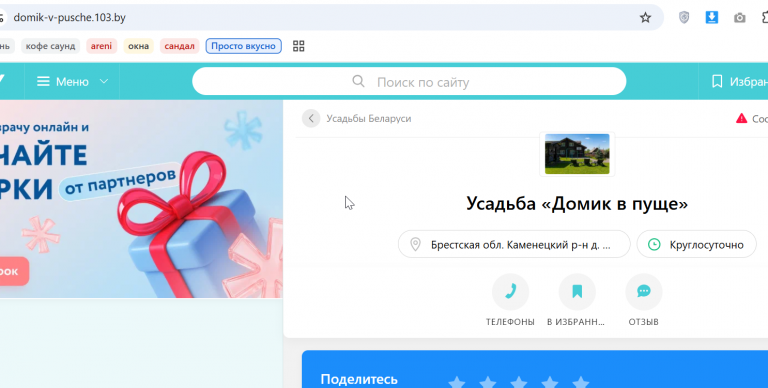
Task: Bookmark this page with the star icon
Action: pos(645,18)
